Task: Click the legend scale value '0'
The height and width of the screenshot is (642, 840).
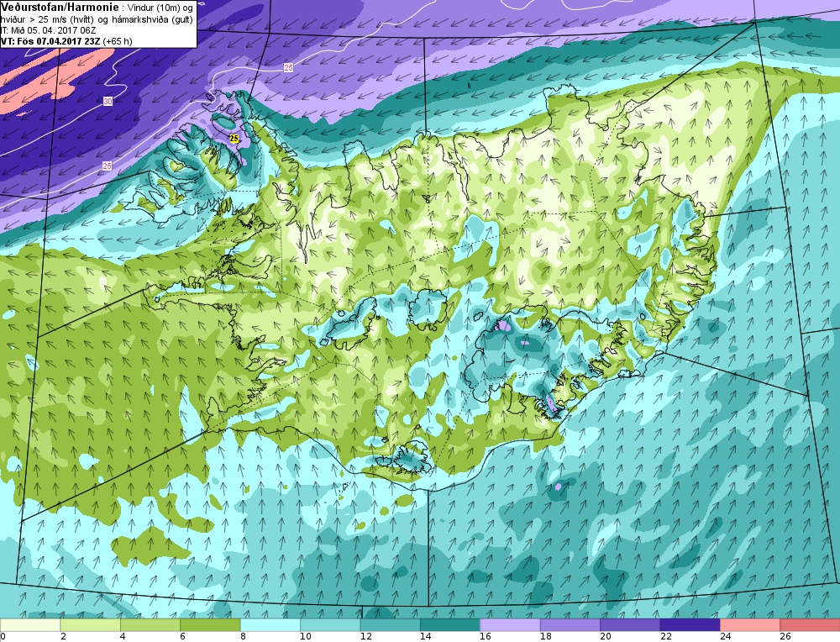Action: tap(3, 637)
